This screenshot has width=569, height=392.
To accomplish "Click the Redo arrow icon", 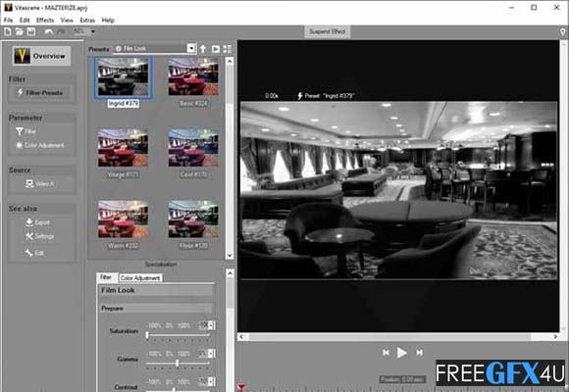I will coord(61,32).
